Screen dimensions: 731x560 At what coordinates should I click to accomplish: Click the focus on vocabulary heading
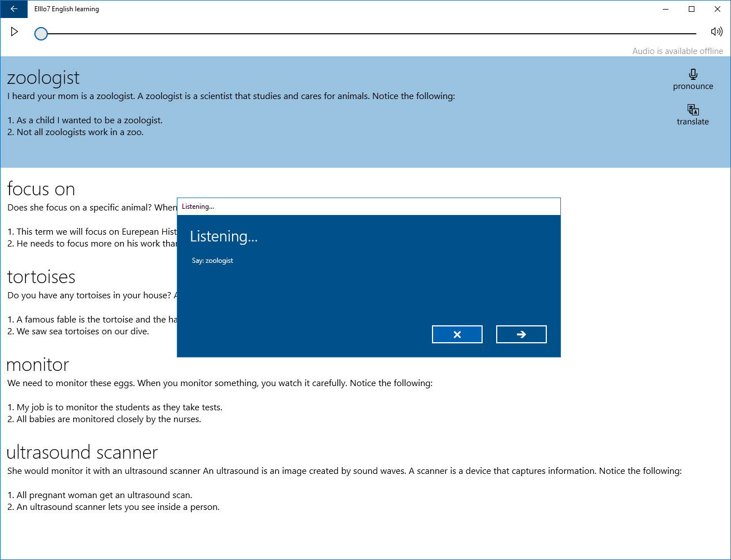pos(41,189)
